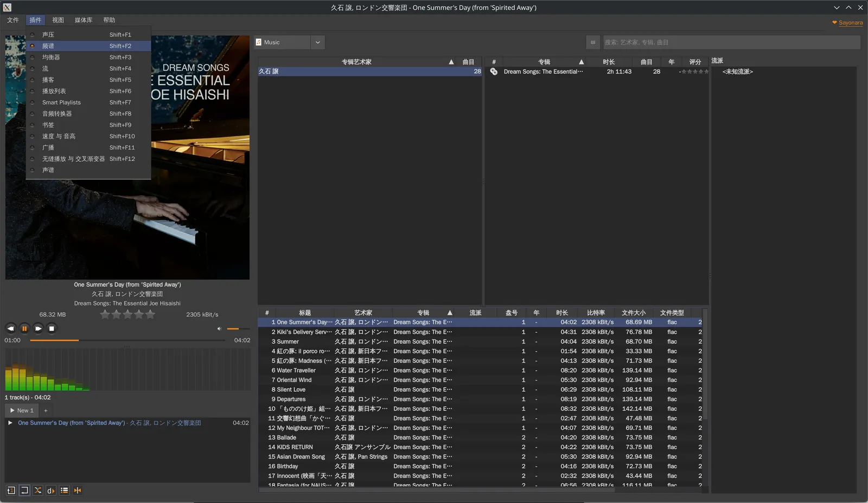Toggle Repeat 1 playlist mode
This screenshot has height=503, width=868.
[11, 491]
